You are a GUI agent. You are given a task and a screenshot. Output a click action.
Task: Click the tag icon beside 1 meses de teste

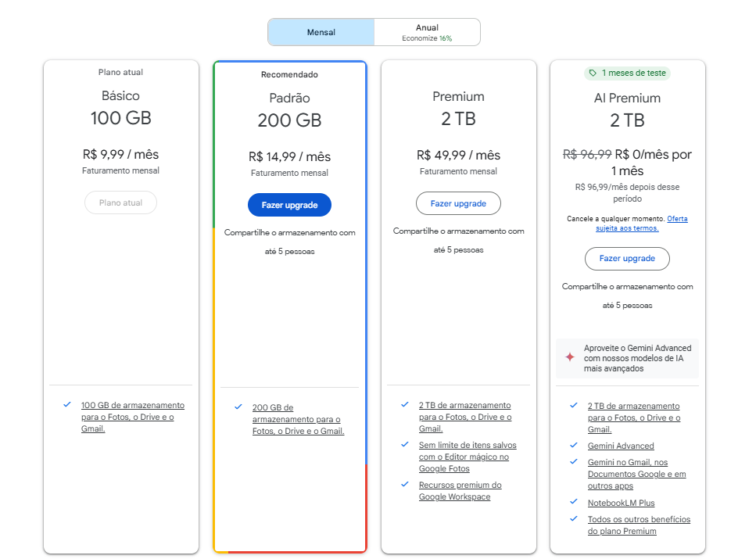pos(593,73)
